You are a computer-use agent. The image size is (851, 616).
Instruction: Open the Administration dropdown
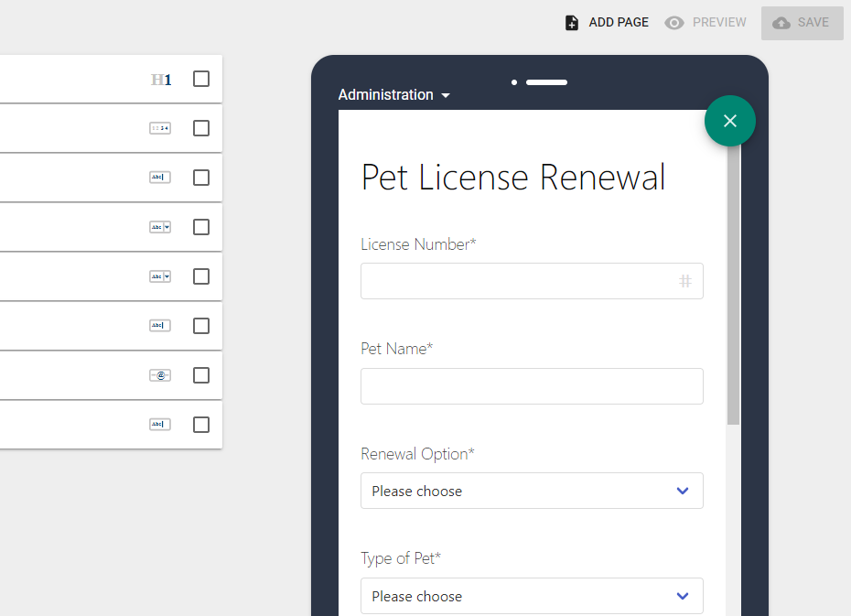click(x=394, y=95)
